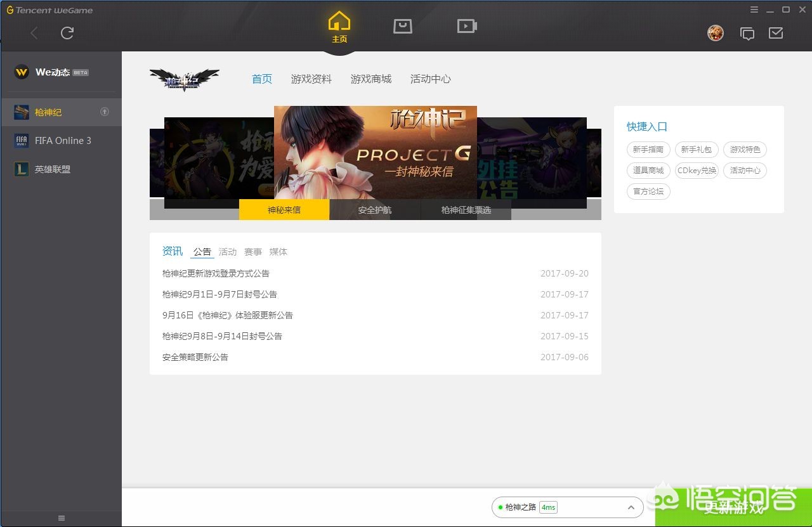Click the 活动中心 quick entry button

click(745, 171)
